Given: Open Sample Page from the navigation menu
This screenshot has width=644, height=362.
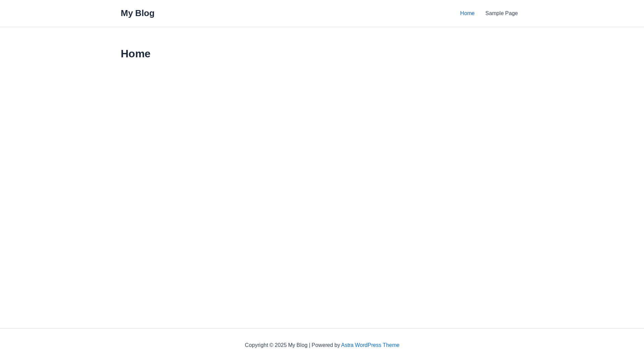Looking at the screenshot, I should [501, 13].
